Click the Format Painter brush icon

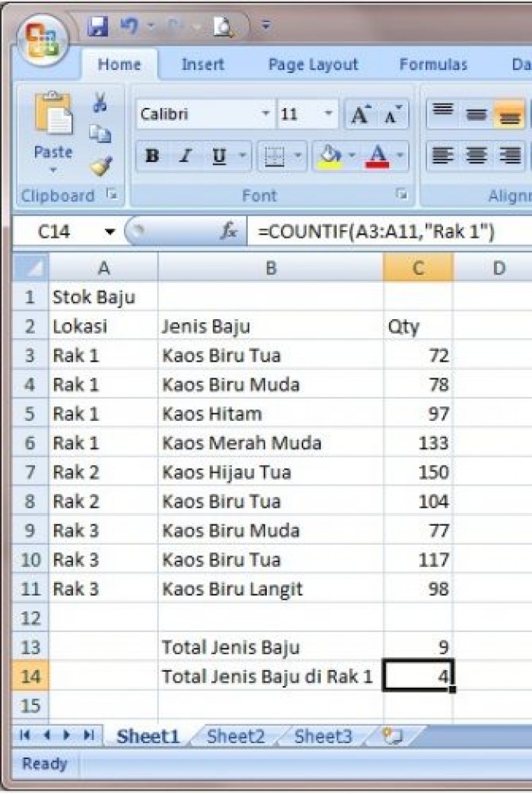click(x=101, y=166)
